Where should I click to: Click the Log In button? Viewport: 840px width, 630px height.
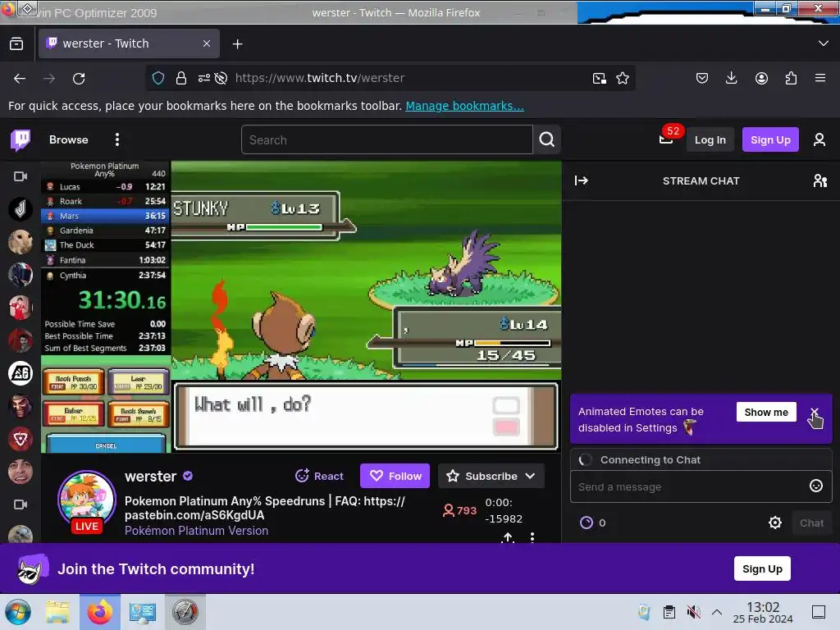(x=710, y=139)
